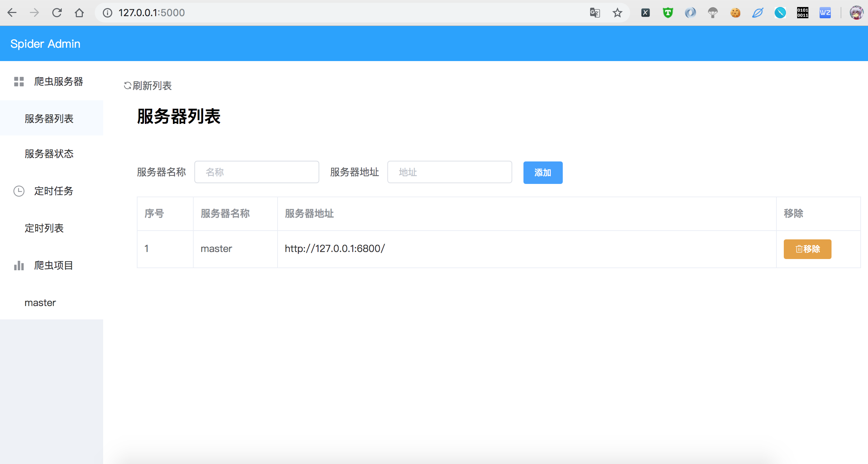The height and width of the screenshot is (464, 868).
Task: Click the orange 移除 button for master
Action: tap(807, 249)
